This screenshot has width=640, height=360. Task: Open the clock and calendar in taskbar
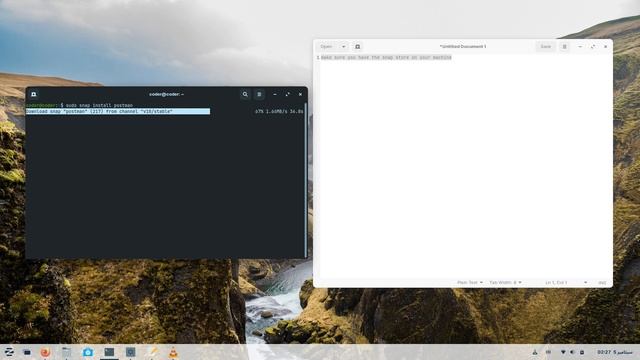[615, 352]
